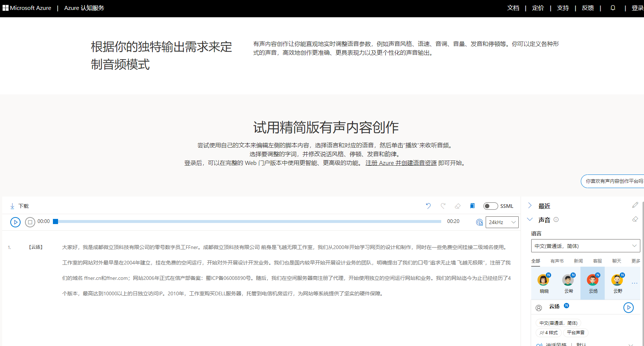
Task: Open the 更多 voice category tab
Action: coord(636,261)
